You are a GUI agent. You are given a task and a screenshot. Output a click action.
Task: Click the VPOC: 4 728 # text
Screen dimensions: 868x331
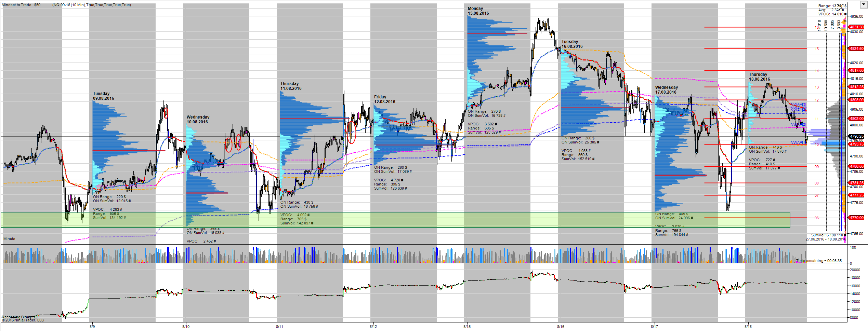point(389,180)
